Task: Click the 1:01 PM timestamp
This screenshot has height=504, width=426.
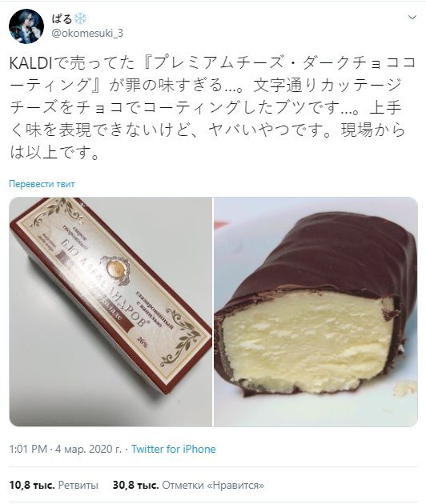Action: point(28,449)
